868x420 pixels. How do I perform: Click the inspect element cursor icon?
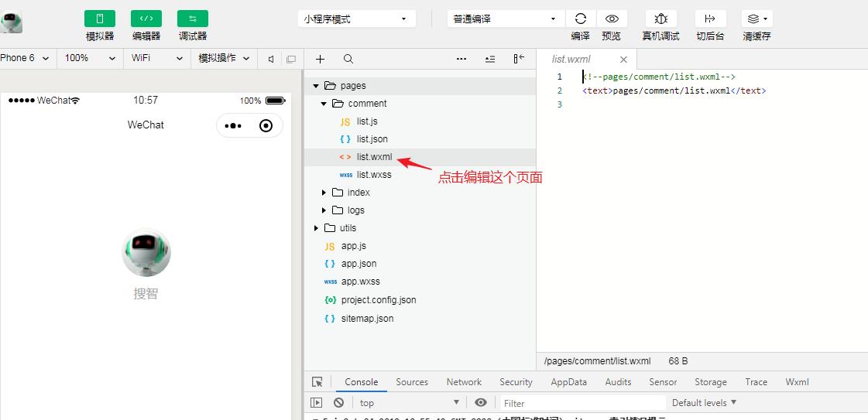317,382
